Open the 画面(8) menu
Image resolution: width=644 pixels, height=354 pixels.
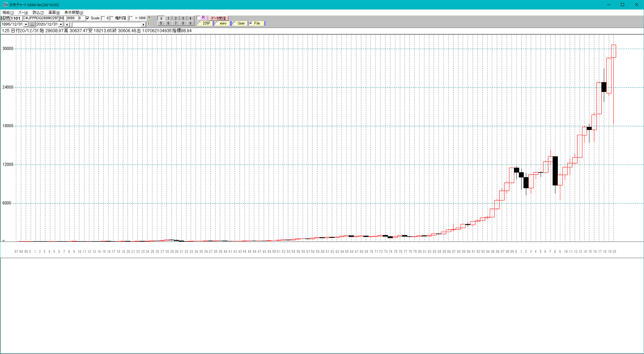click(x=54, y=12)
